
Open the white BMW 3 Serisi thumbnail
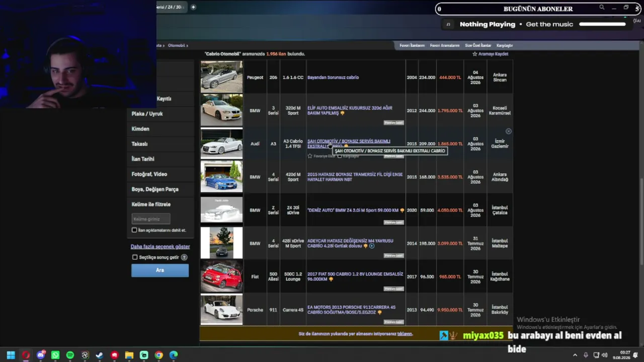click(221, 110)
